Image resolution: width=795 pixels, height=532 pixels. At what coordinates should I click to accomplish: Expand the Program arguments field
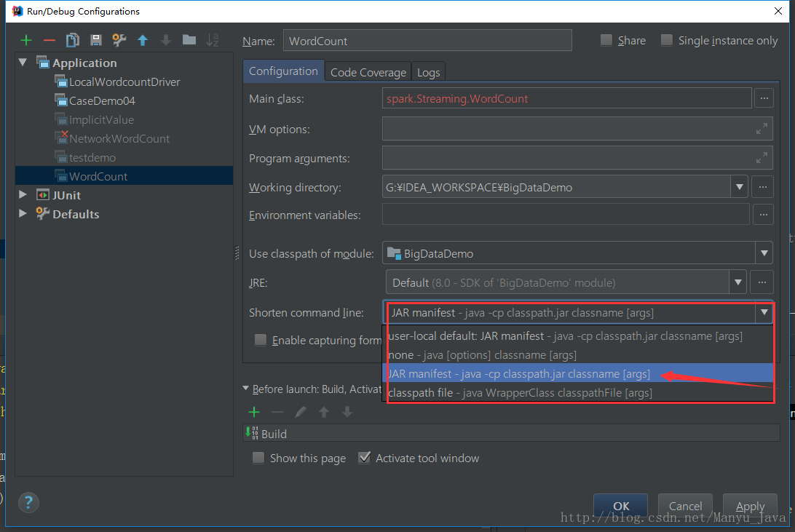[762, 158]
